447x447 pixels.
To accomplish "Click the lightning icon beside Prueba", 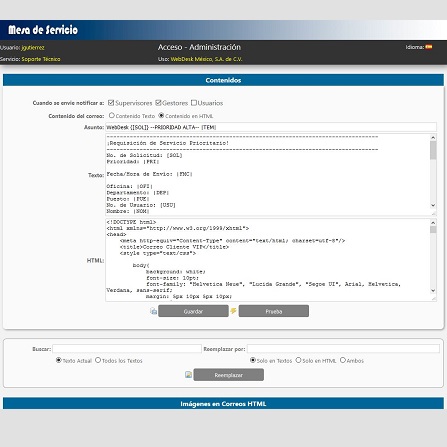I will (x=233, y=311).
